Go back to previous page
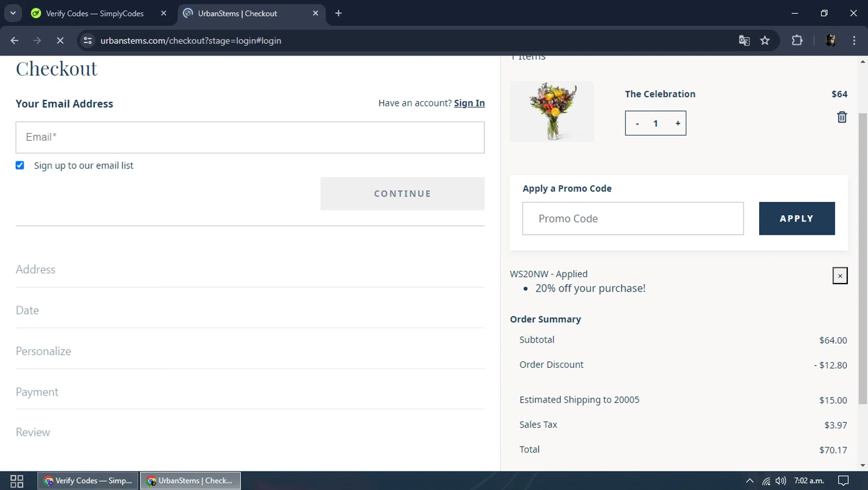This screenshot has width=868, height=490. pyautogui.click(x=14, y=40)
